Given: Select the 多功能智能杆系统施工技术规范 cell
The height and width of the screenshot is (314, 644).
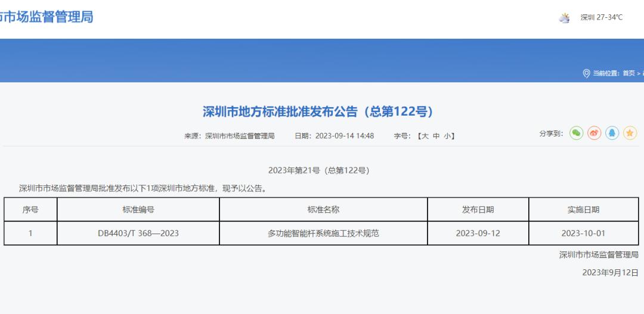Looking at the screenshot, I should pos(323,233).
